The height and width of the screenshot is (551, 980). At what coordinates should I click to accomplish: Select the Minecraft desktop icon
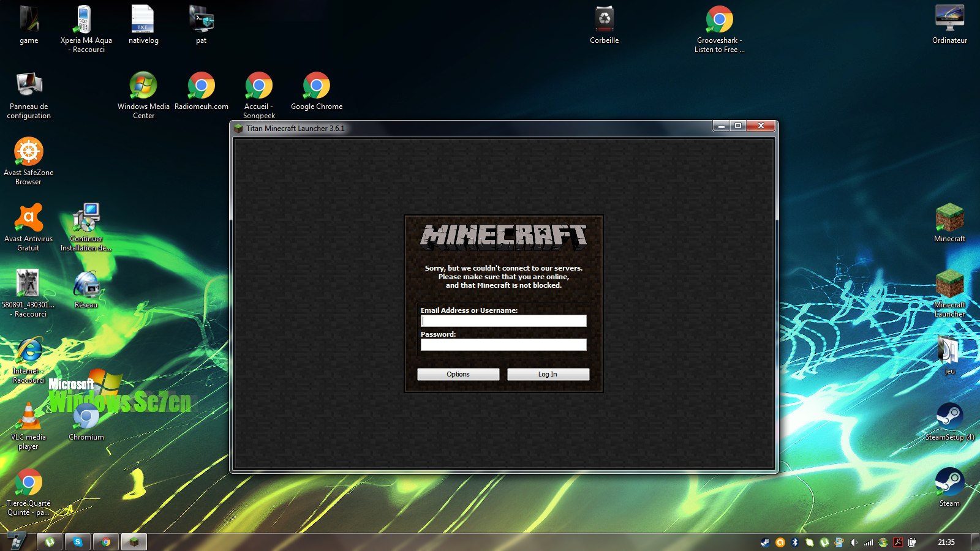949,223
